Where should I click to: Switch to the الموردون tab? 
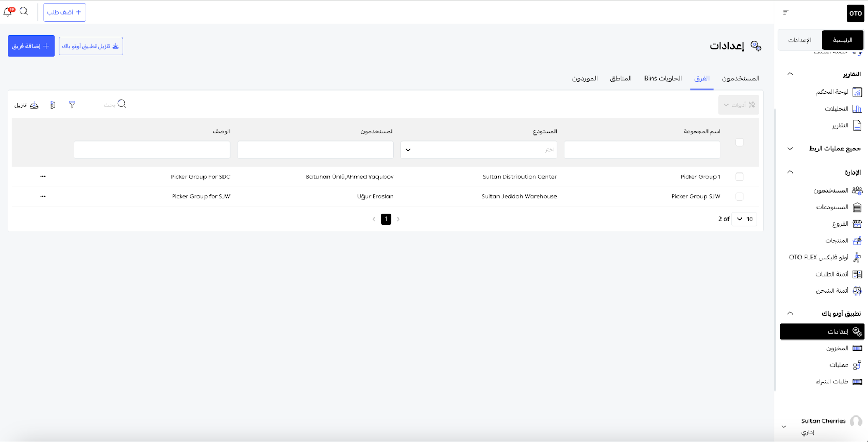(585, 79)
